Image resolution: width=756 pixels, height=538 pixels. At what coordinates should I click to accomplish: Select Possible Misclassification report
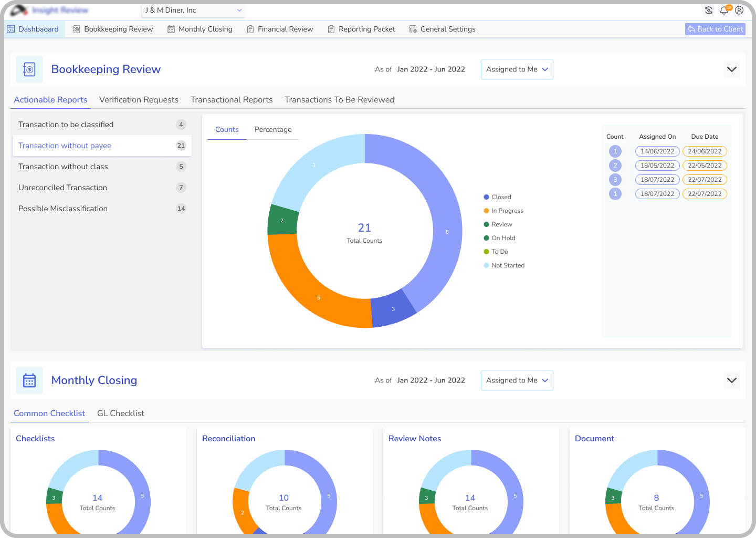coord(63,209)
